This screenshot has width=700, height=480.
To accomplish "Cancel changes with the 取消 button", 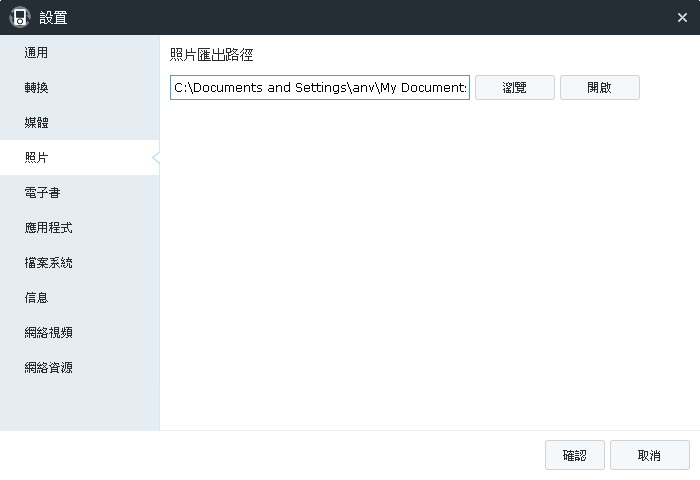I will 649,456.
